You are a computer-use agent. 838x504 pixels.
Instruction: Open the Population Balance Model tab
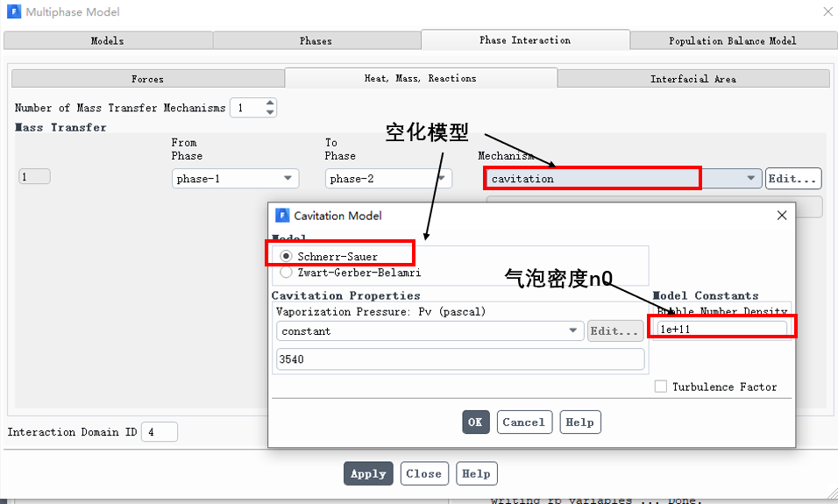(733, 40)
